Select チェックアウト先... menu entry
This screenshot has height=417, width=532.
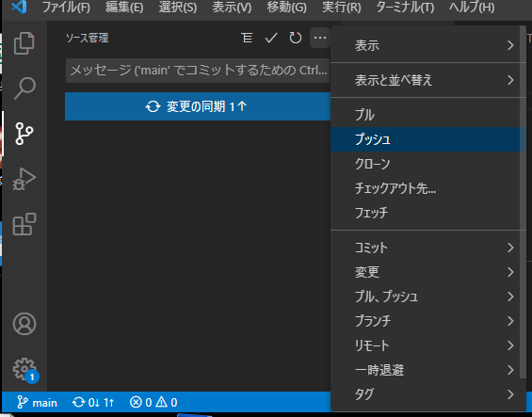tap(426, 188)
